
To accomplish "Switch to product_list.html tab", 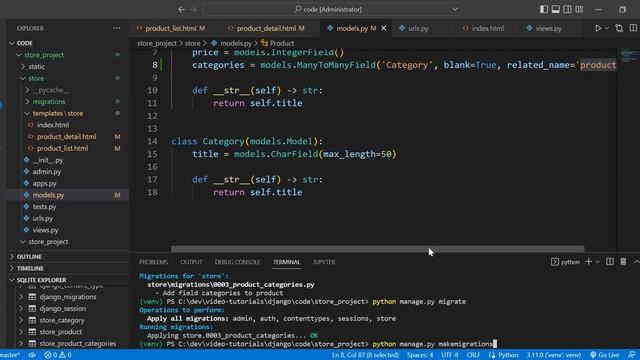I will point(171,28).
